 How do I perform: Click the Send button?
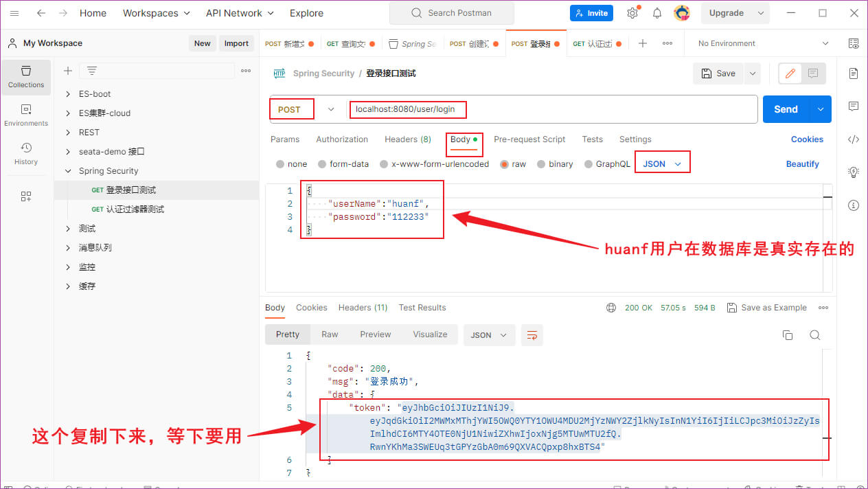pyautogui.click(x=786, y=109)
